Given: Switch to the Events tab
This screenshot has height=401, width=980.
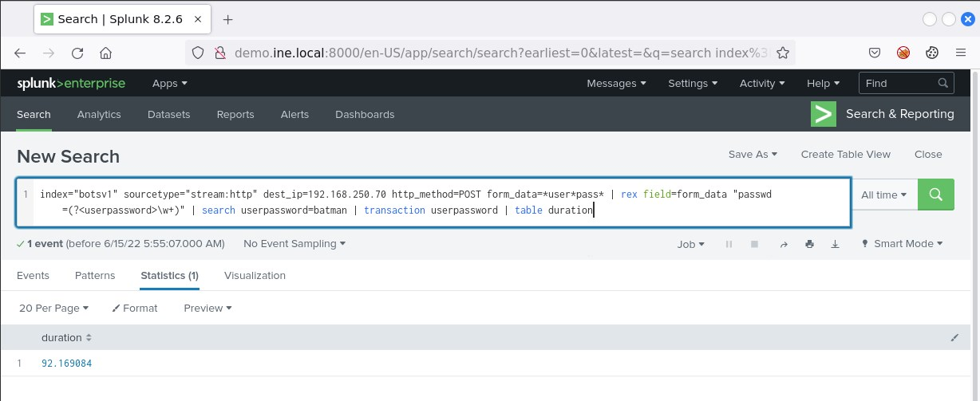Looking at the screenshot, I should coord(33,275).
